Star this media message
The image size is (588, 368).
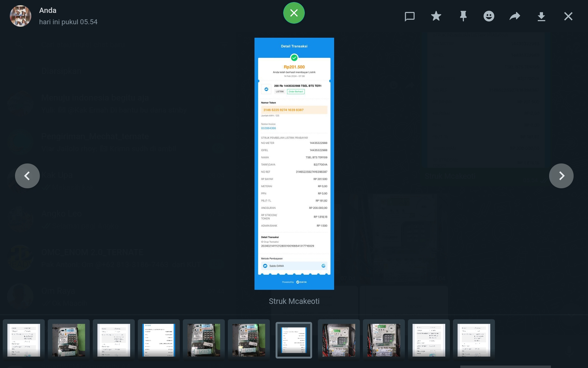click(436, 16)
